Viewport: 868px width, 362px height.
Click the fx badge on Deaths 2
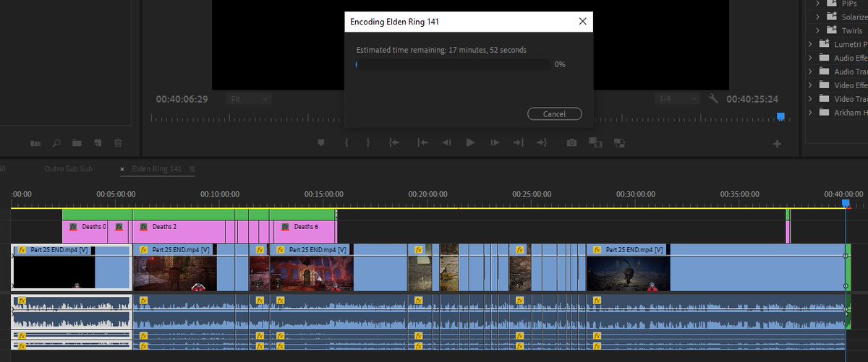point(143,227)
